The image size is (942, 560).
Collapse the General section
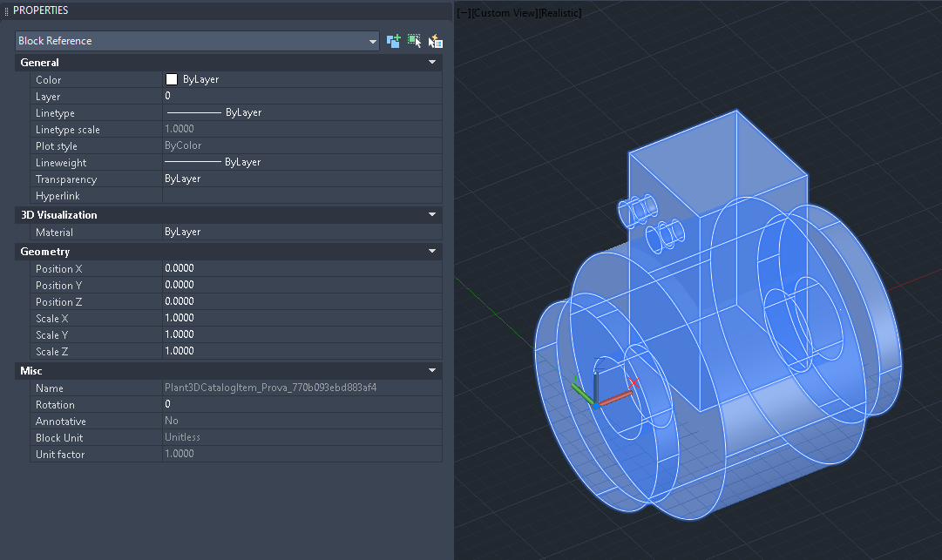click(x=431, y=63)
